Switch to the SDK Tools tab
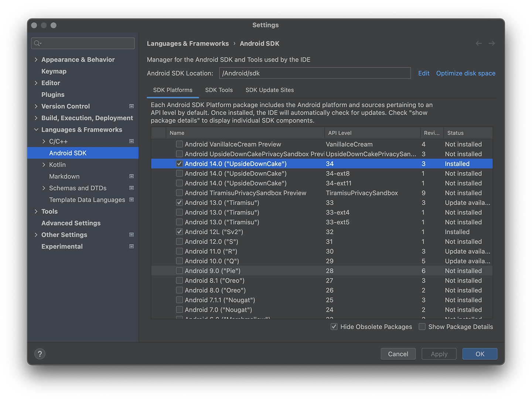 219,90
